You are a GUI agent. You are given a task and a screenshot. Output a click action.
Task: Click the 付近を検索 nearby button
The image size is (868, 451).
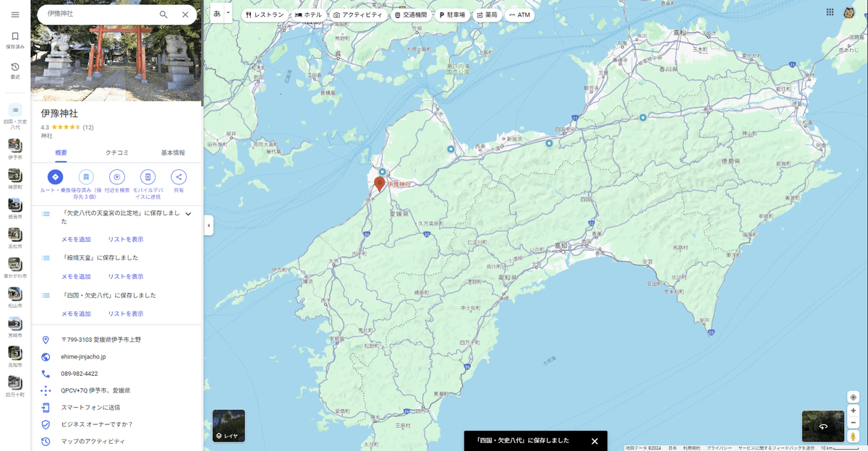click(116, 177)
